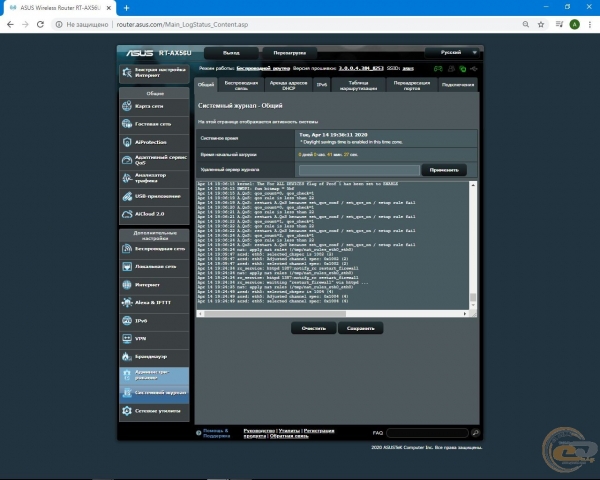Click the log scroll-right arrow
The width and height of the screenshot is (600, 480).
(465, 313)
